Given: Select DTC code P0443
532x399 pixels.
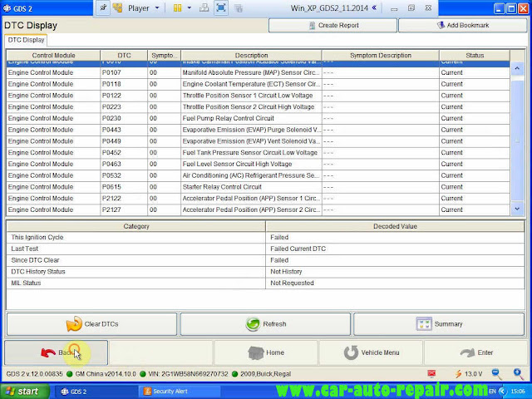Looking at the screenshot, I should tap(111, 130).
